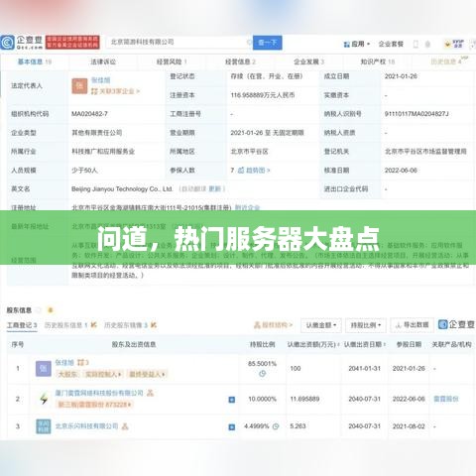
Task: Click the legal representative avatar icon
Action: [x=79, y=86]
